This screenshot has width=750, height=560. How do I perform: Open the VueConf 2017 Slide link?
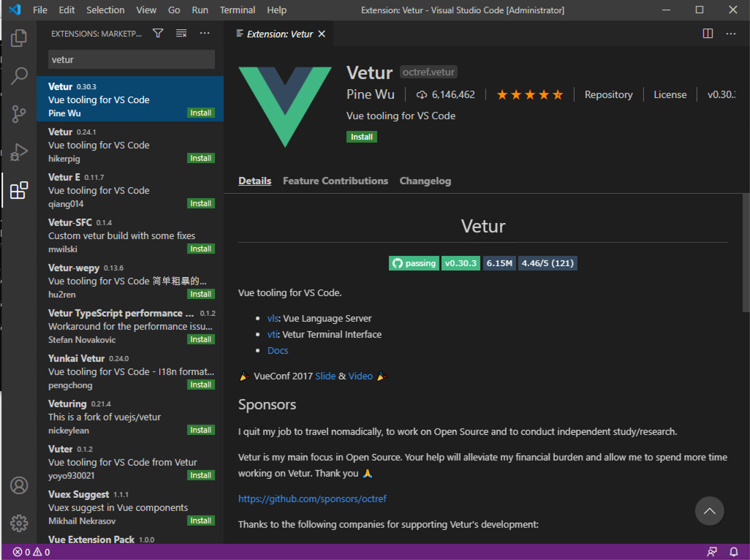coord(325,377)
